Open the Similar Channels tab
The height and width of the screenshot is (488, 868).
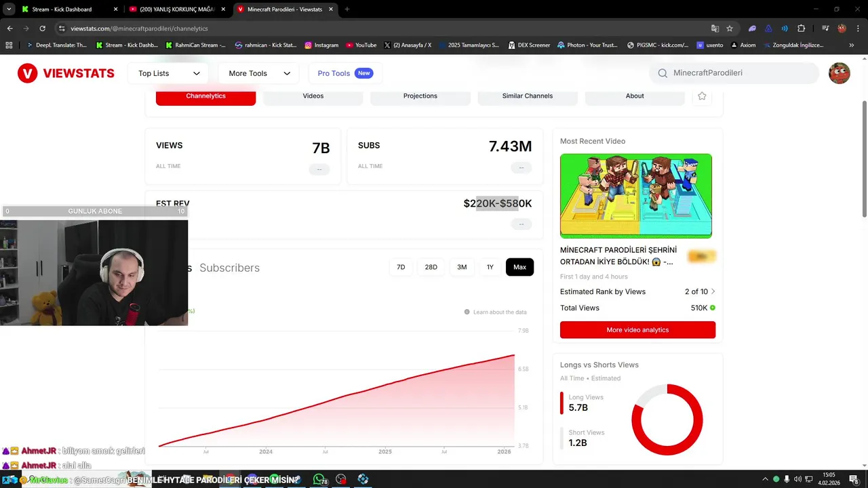point(528,96)
